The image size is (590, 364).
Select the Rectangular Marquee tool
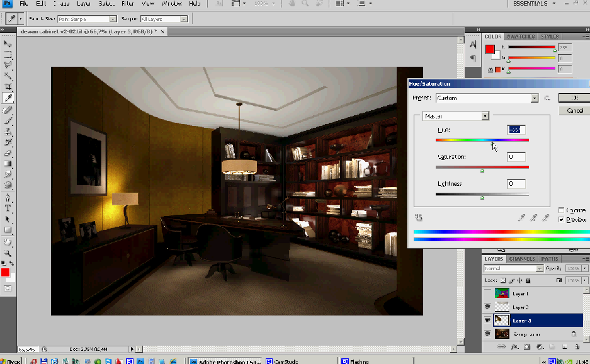point(8,55)
